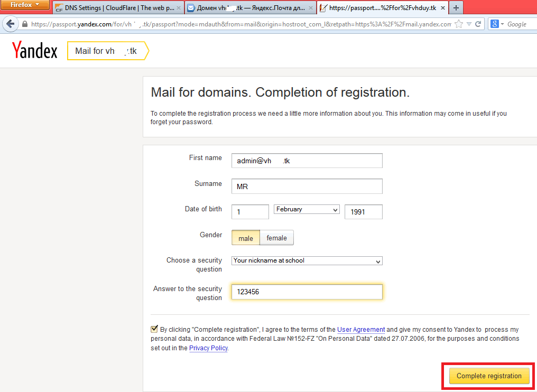Image resolution: width=537 pixels, height=392 pixels.
Task: Click the security question answer field
Action: pyautogui.click(x=307, y=292)
